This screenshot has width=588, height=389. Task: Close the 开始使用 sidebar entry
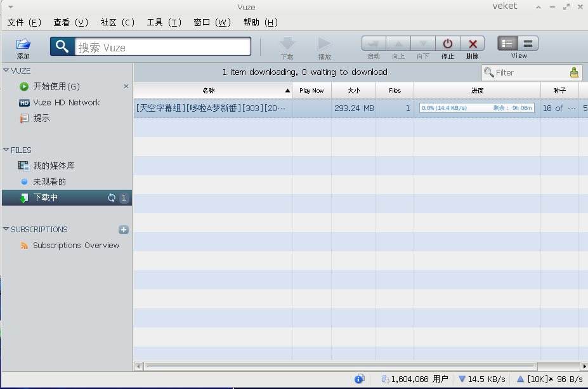(126, 86)
